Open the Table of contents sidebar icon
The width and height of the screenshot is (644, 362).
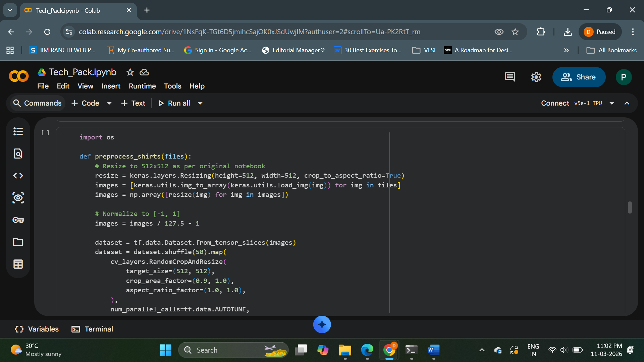tap(18, 131)
